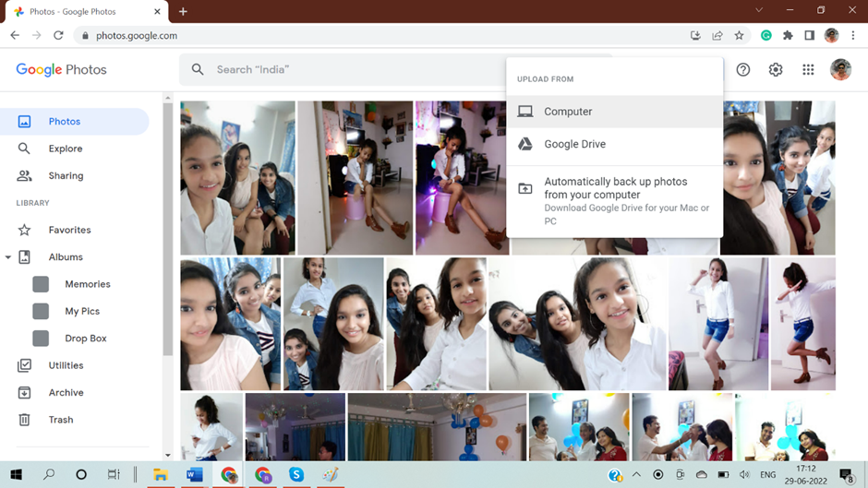Click the install app icon in address bar

(696, 35)
